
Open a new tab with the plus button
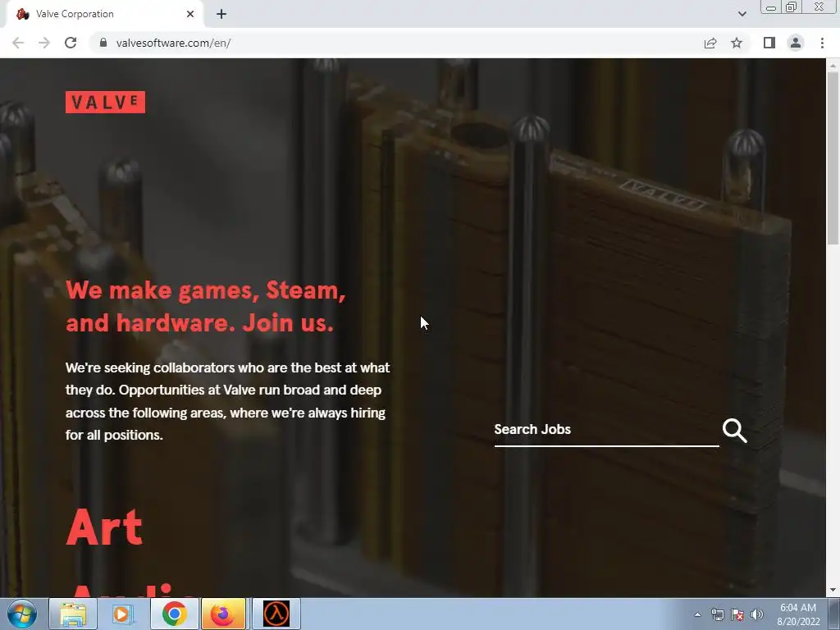click(x=221, y=14)
